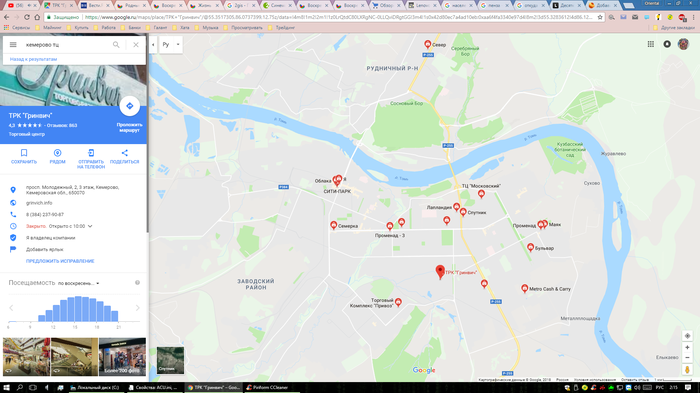Image resolution: width=700 pixels, height=393 pixels.
Task: Zoom in the map with plus button
Action: [688, 347]
